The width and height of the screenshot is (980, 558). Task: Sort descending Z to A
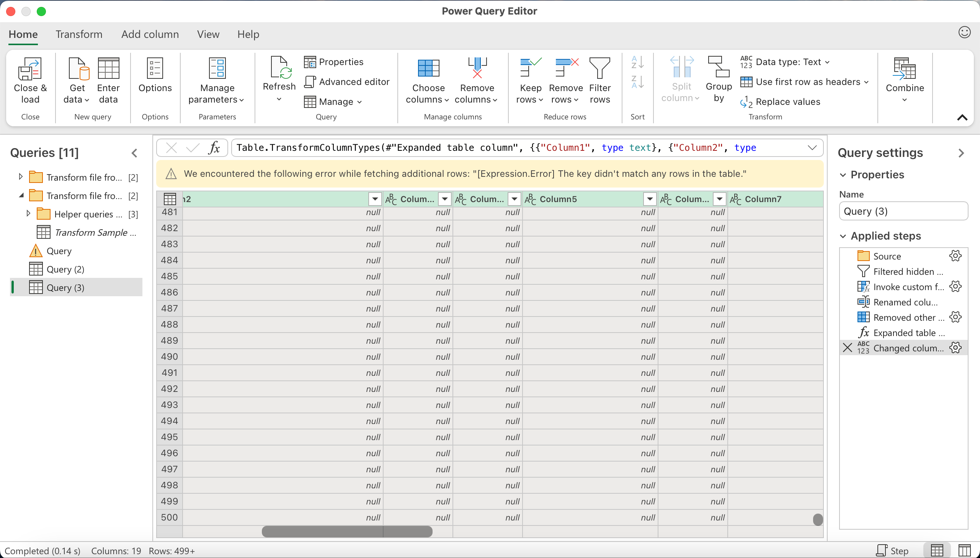tap(637, 82)
